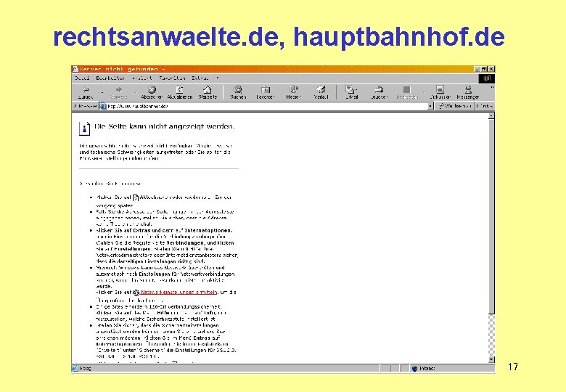Open the Medien (Media) bar
The image size is (566, 392).
pos(293,92)
